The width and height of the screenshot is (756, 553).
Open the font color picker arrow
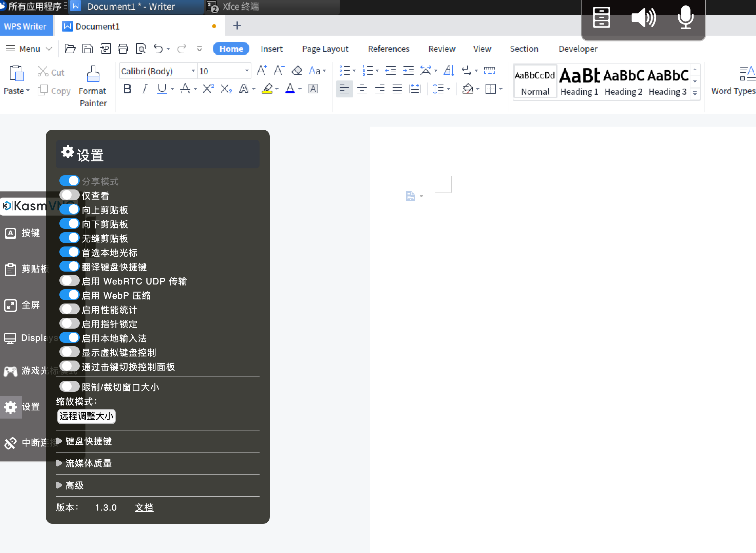pos(300,89)
